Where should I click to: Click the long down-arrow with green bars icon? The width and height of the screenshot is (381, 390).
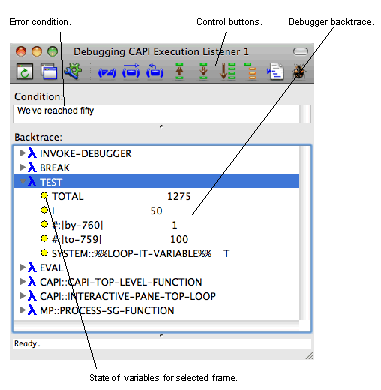227,71
